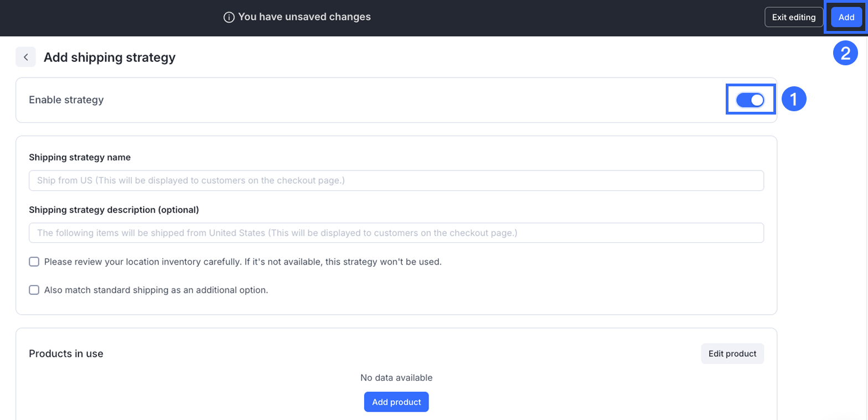Click the Add shipping strategy page title

click(110, 57)
